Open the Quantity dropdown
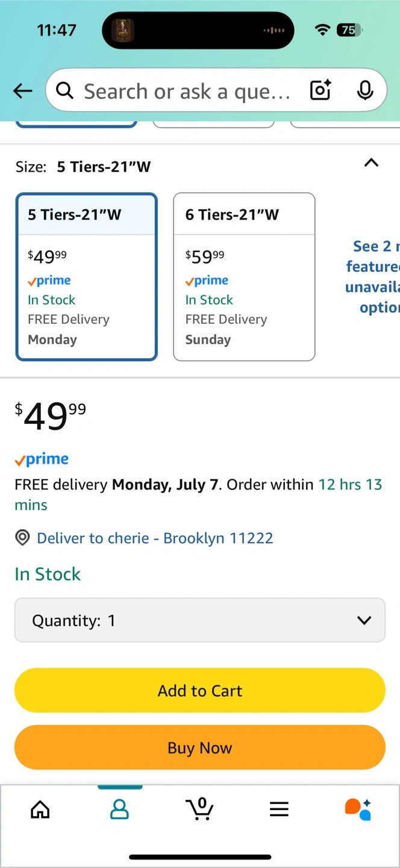The height and width of the screenshot is (868, 400). click(200, 620)
